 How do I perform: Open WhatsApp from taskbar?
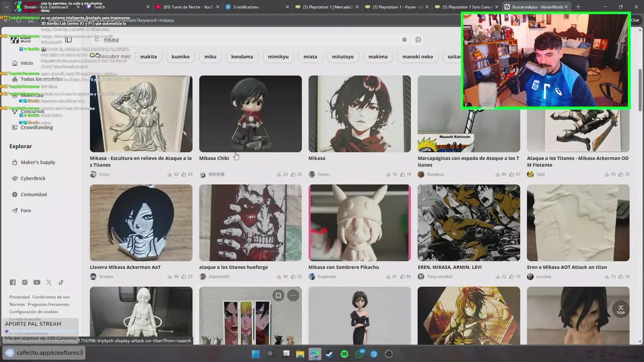click(359, 354)
